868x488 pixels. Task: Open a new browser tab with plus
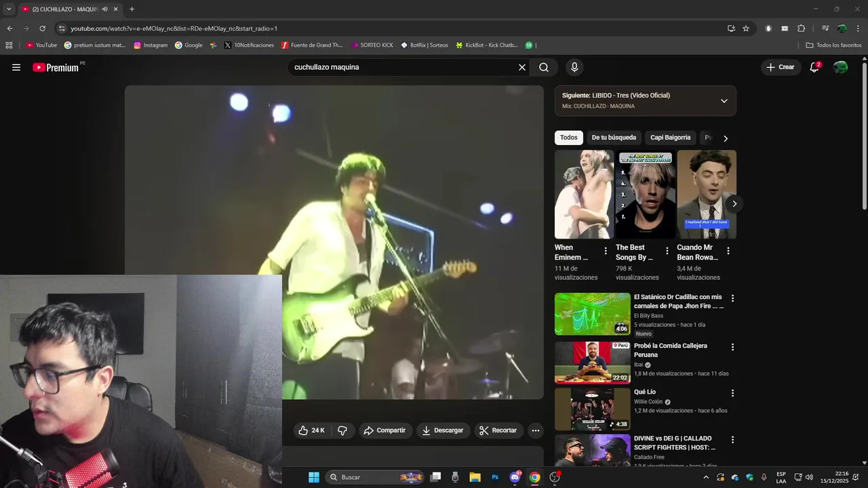tap(132, 9)
